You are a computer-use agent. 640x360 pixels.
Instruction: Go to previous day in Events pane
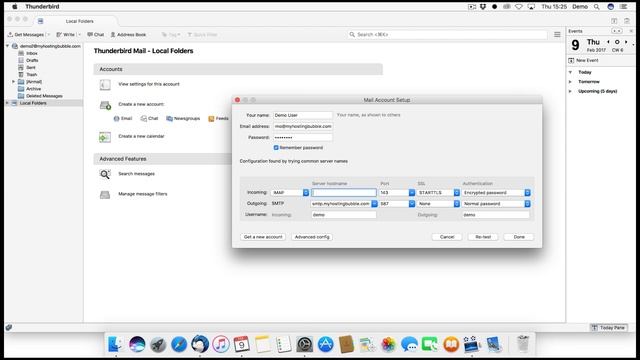coord(608,42)
